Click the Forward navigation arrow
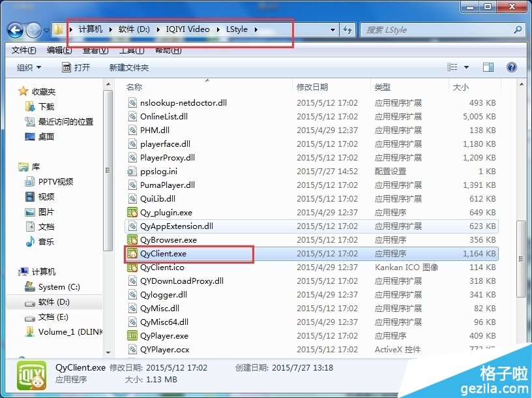532x398 pixels. [34, 31]
